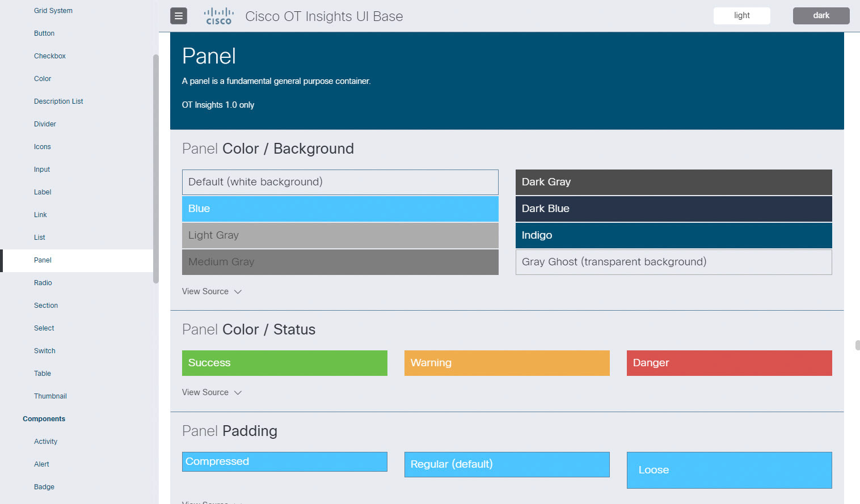Open the Alert component page
This screenshot has height=504, width=860.
coord(41,464)
